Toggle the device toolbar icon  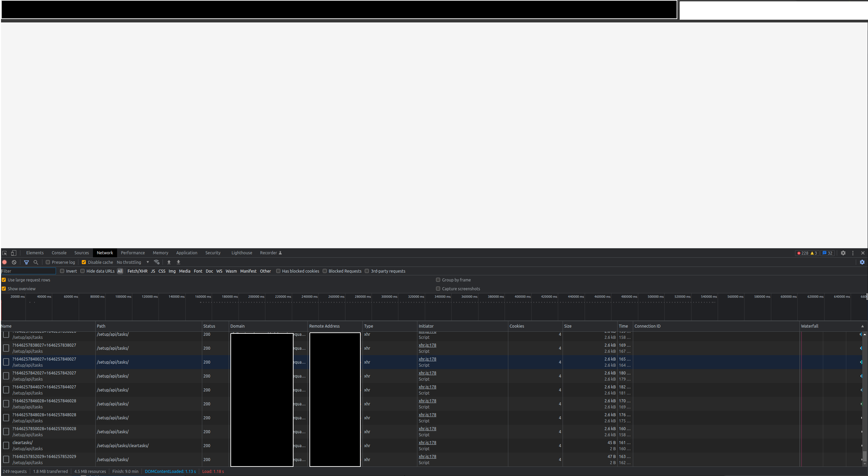click(14, 253)
